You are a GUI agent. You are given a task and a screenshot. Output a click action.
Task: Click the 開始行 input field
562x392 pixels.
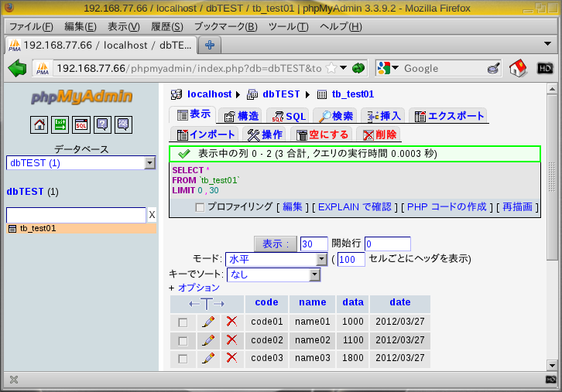tap(388, 244)
